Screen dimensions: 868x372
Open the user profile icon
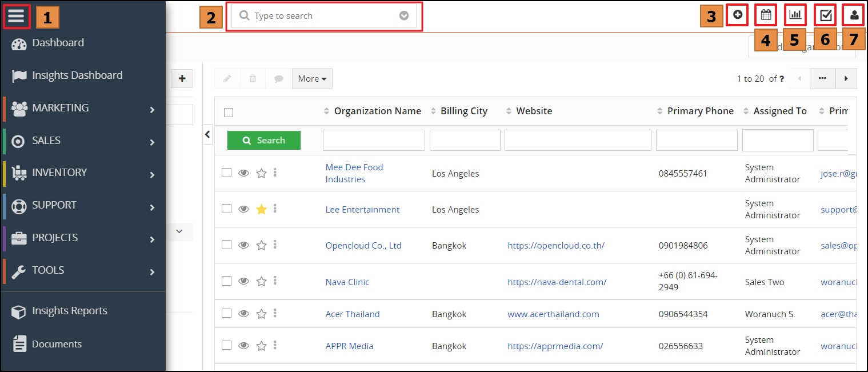click(854, 15)
